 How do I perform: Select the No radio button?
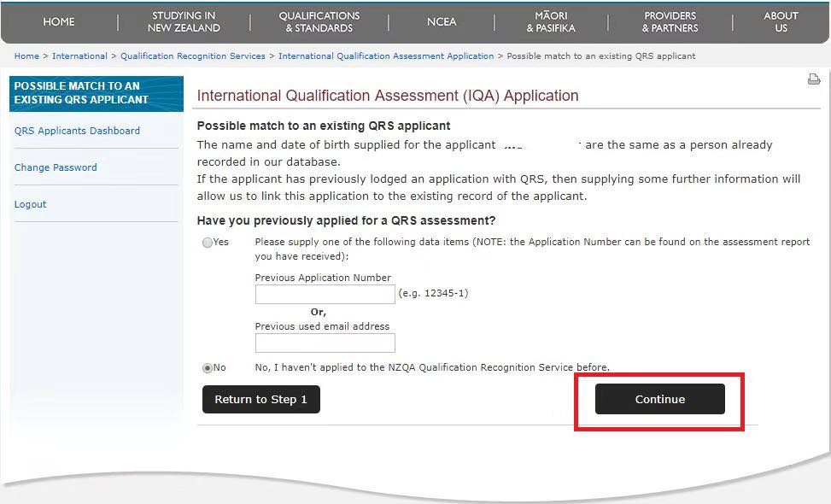208,368
